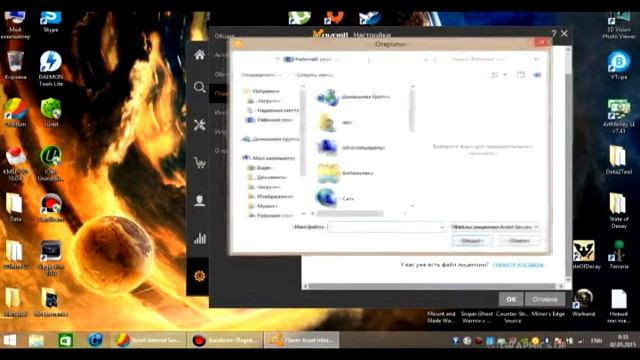Open the blue browser icon on taskbar
The width and height of the screenshot is (640, 360).
[95, 340]
